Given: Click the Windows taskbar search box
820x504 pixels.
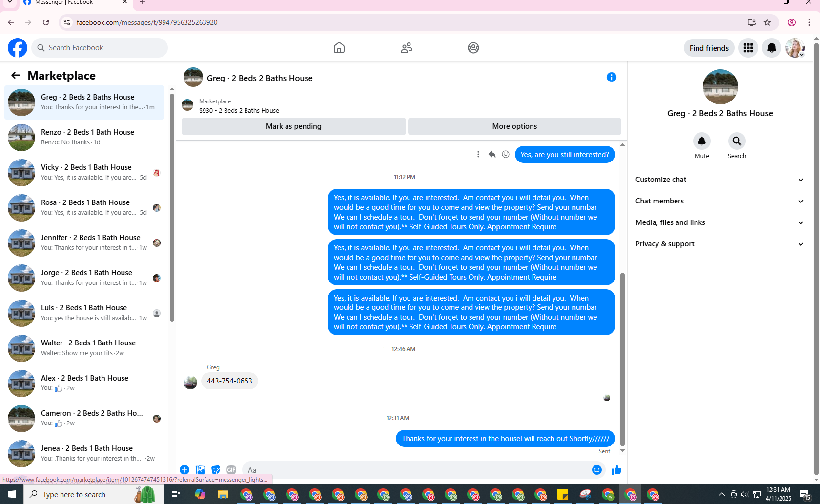Looking at the screenshot, I should click(93, 494).
